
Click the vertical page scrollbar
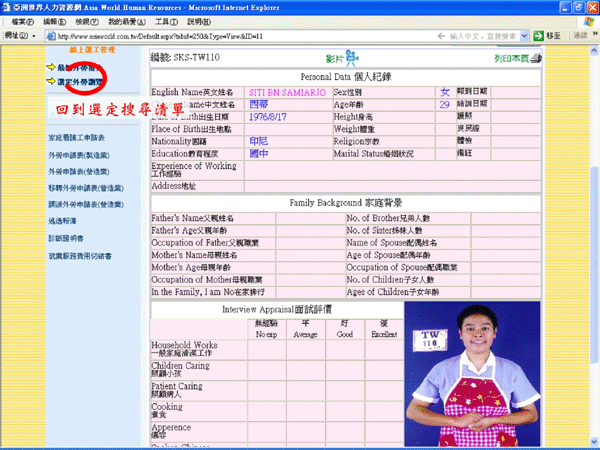click(594, 250)
